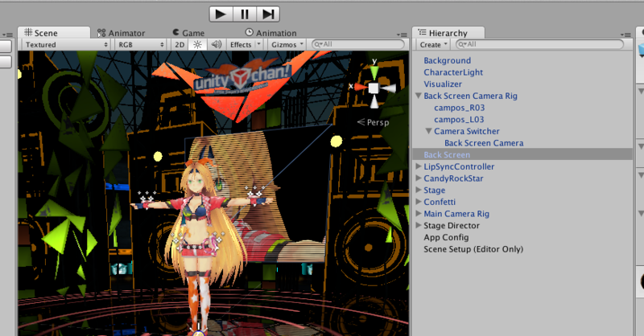
Task: Expand Confetti node
Action: 419,202
